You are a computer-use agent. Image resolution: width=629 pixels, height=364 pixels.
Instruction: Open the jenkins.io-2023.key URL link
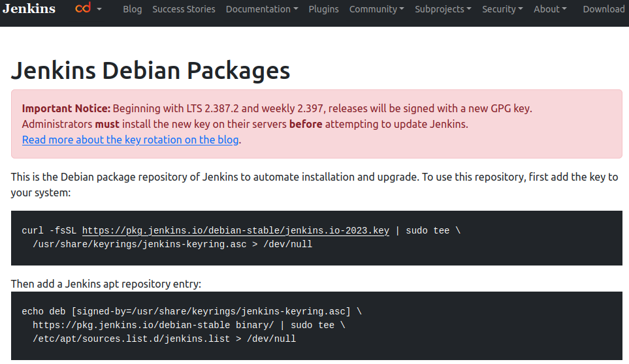point(236,231)
